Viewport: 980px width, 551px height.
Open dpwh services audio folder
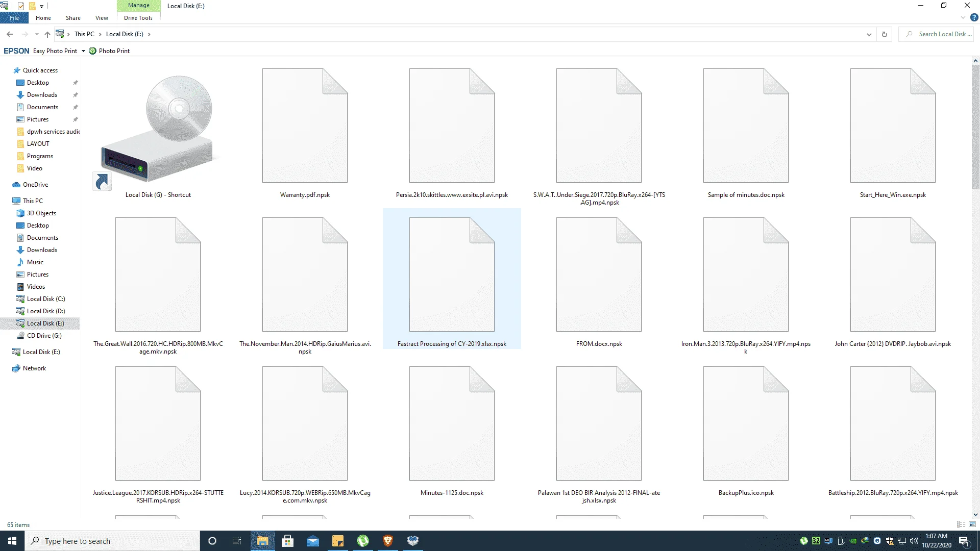pos(53,132)
